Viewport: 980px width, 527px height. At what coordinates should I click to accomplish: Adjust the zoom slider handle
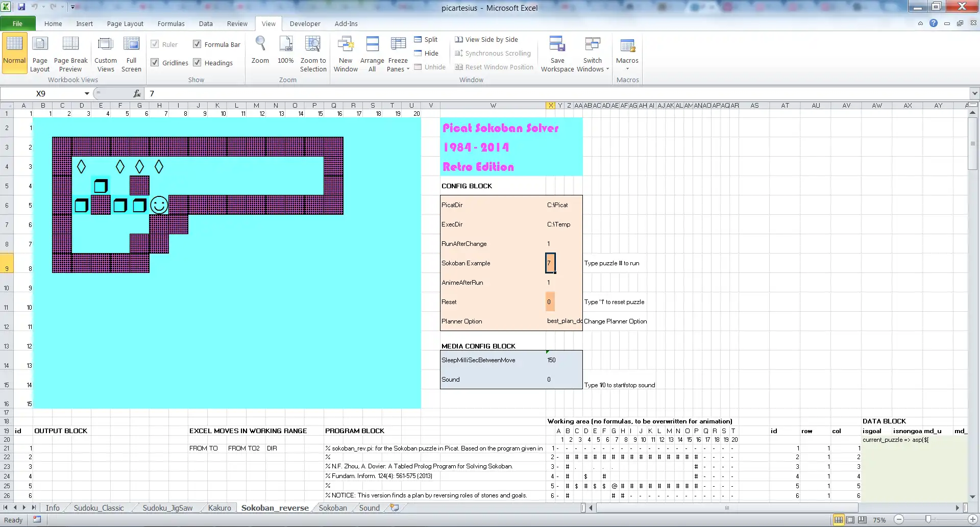(928, 520)
